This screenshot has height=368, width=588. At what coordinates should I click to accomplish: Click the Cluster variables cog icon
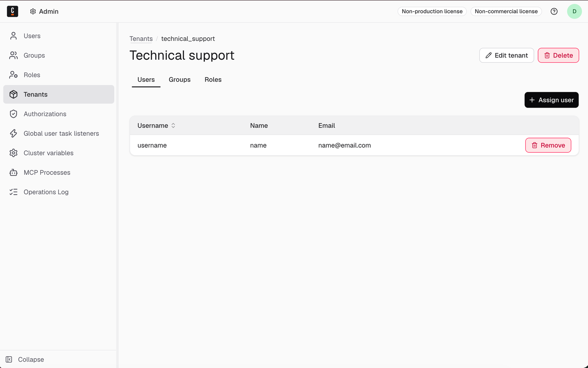pyautogui.click(x=14, y=153)
